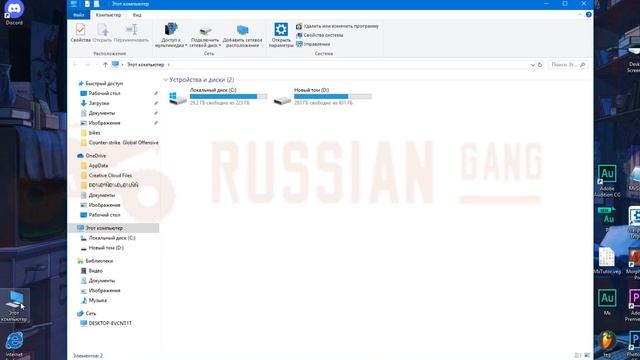Click the Adobe Audition CC desktop icon
This screenshot has height=360, width=640.
pos(607,181)
